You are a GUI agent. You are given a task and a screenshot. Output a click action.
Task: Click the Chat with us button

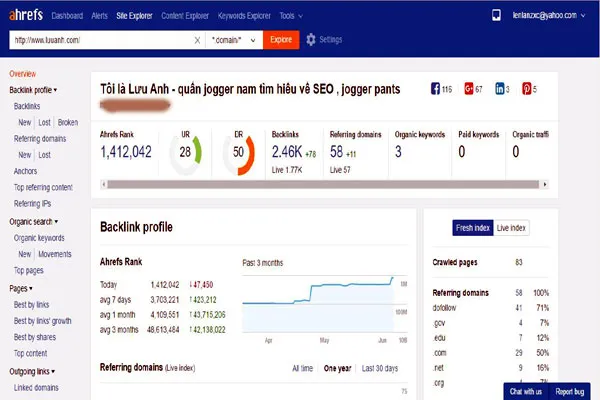[525, 392]
